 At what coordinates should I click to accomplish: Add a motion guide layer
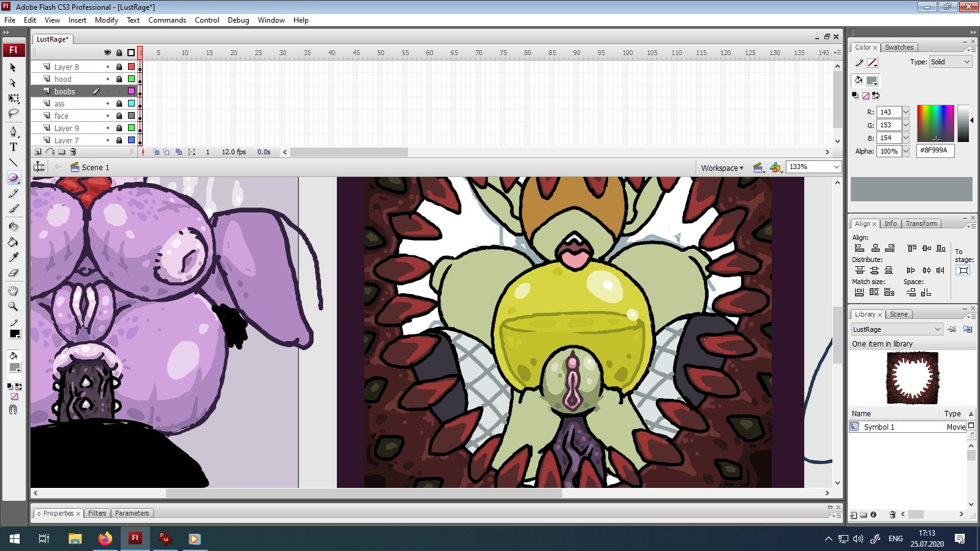tap(50, 152)
